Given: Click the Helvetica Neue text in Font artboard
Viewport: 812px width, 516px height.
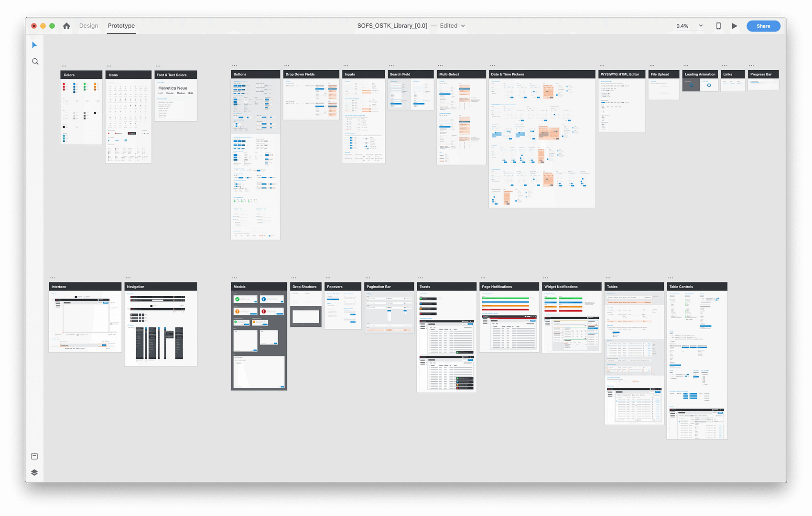Looking at the screenshot, I should (173, 88).
